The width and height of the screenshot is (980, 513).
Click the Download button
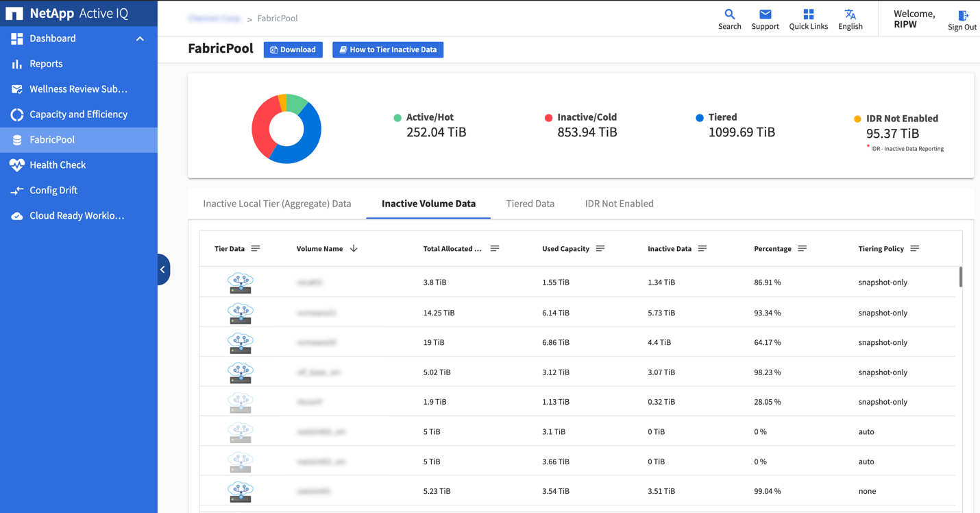point(293,50)
